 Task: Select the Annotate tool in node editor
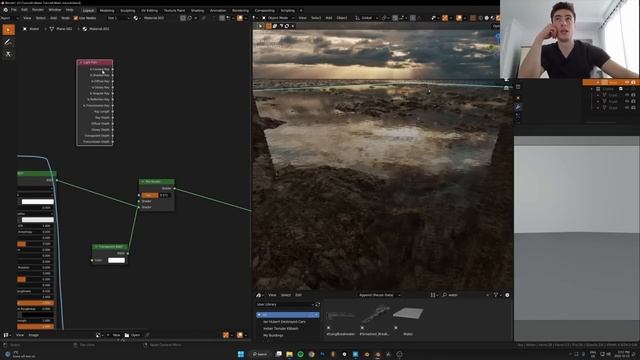coord(8,42)
